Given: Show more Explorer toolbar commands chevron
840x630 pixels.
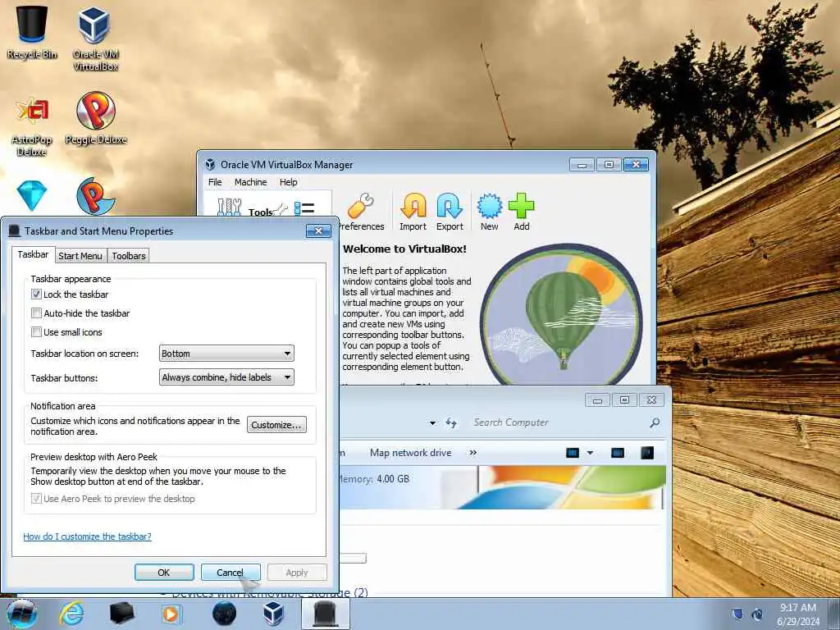Looking at the screenshot, I should pyautogui.click(x=473, y=453).
